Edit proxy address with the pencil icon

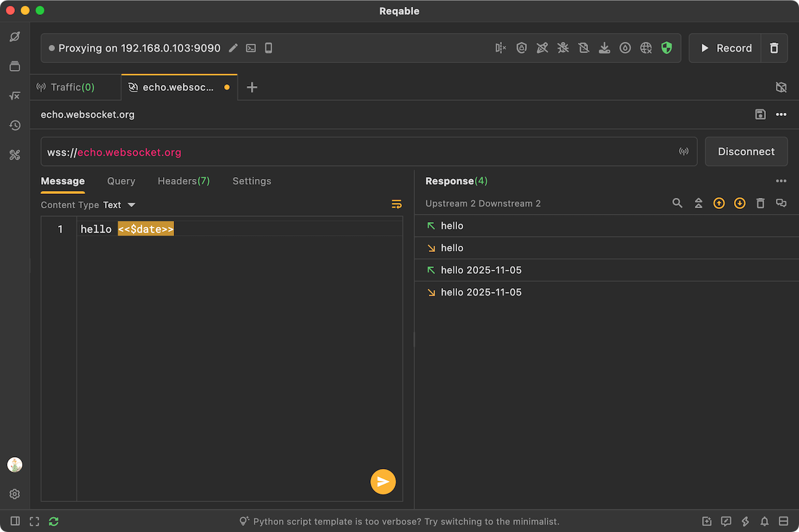point(233,48)
